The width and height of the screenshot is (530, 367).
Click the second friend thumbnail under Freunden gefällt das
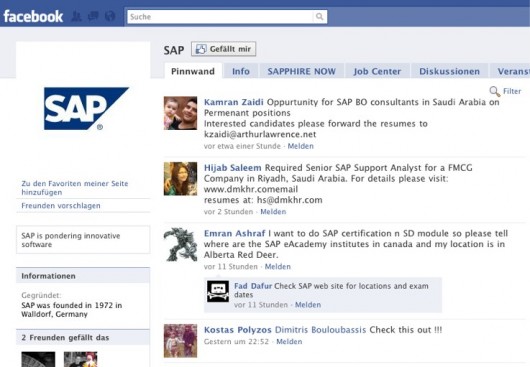tap(80, 359)
